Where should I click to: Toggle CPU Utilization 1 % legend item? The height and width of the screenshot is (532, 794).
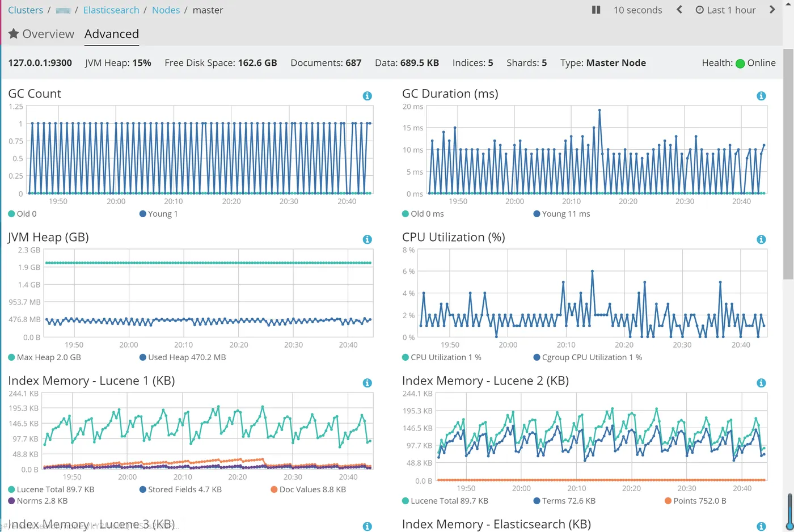click(x=441, y=357)
